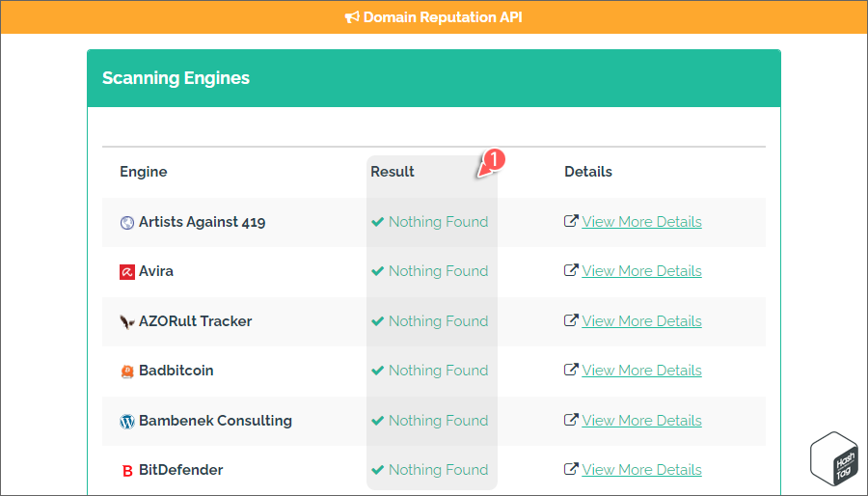Image resolution: width=868 pixels, height=496 pixels.
Task: Click checkmark icon in Avira row
Action: coord(377,271)
